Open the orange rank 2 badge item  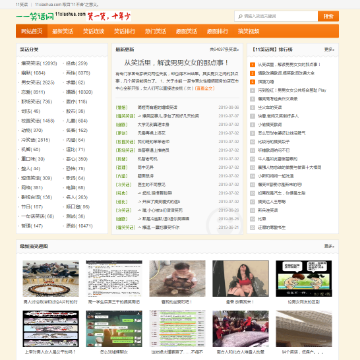(252, 73)
